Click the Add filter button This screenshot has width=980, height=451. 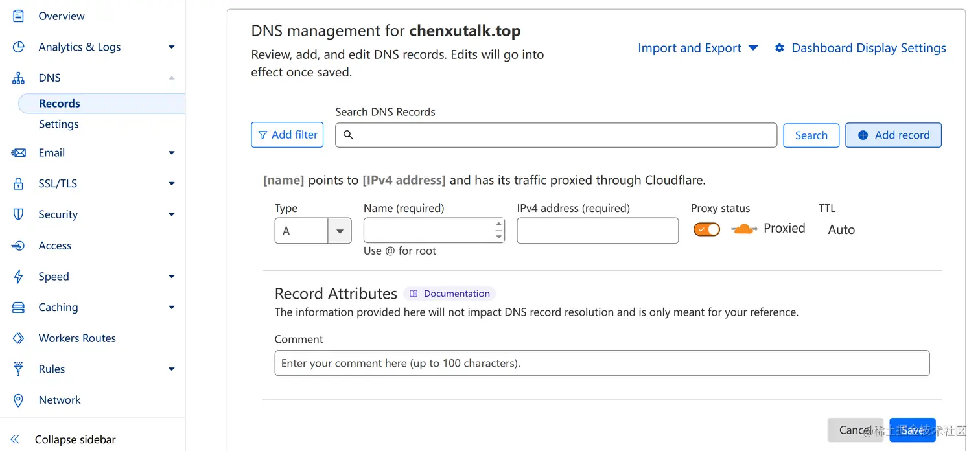287,135
